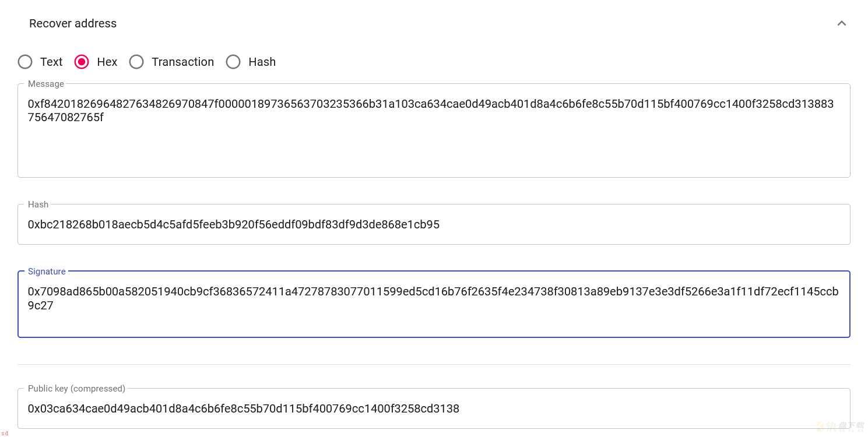This screenshot has height=437, width=868.
Task: Click the Message field floating label
Action: click(x=46, y=84)
